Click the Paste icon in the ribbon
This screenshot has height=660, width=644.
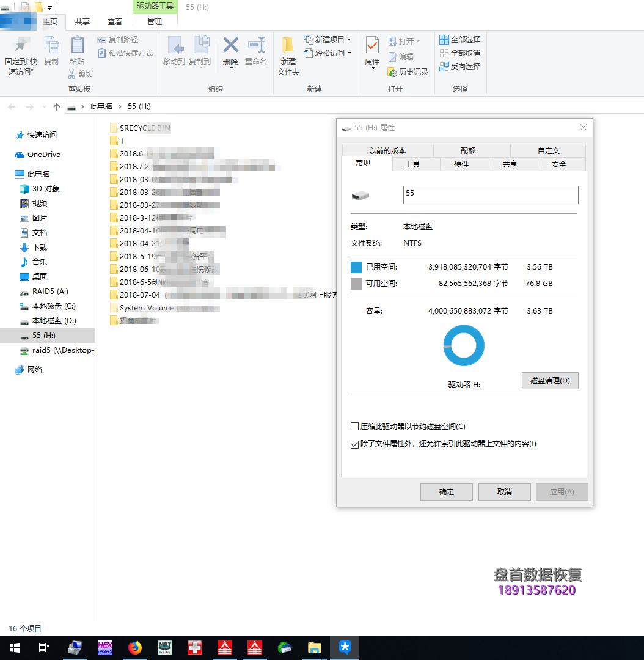point(77,45)
